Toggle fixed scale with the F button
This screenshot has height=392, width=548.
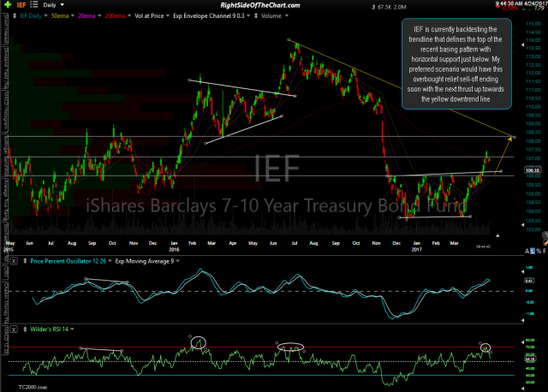(545, 251)
